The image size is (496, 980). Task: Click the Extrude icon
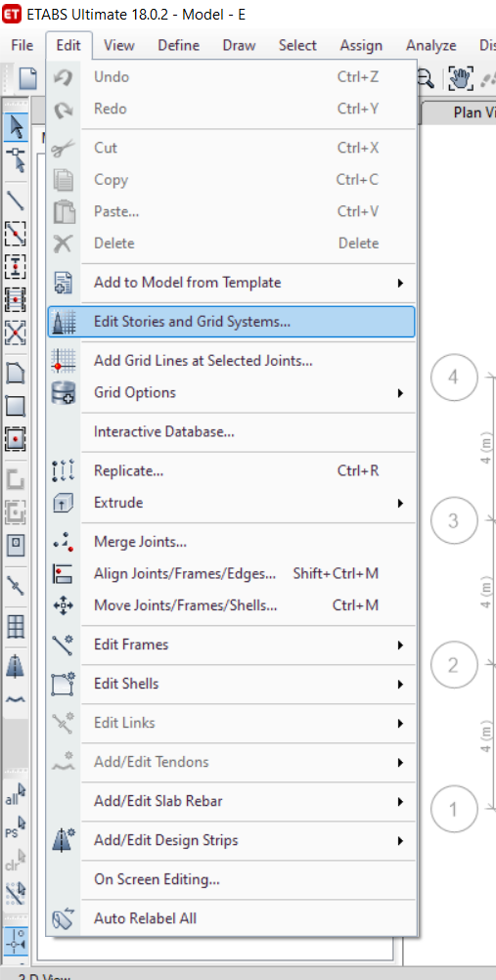pyautogui.click(x=64, y=503)
